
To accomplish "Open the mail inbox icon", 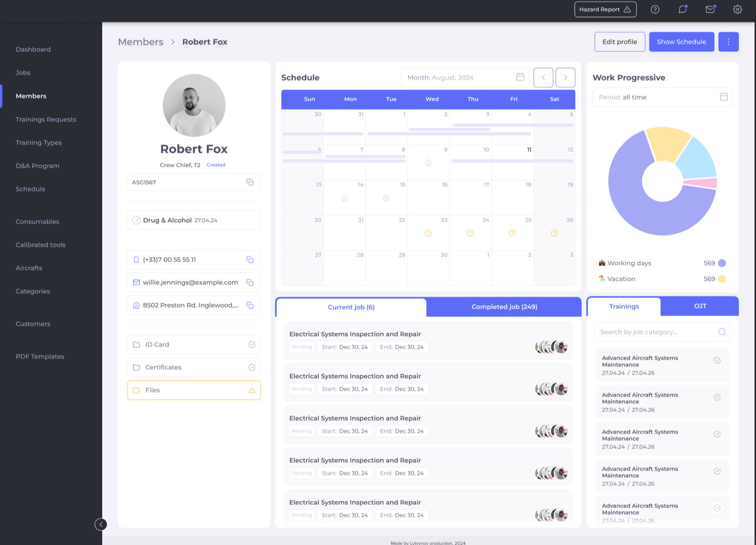I will (711, 9).
